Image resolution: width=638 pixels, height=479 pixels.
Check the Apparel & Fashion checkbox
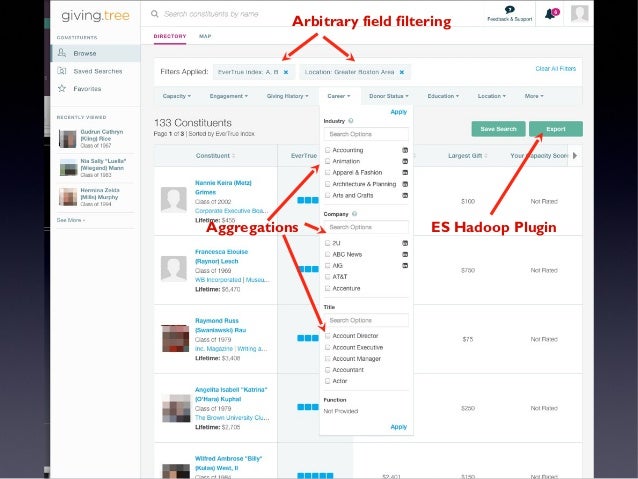point(327,173)
